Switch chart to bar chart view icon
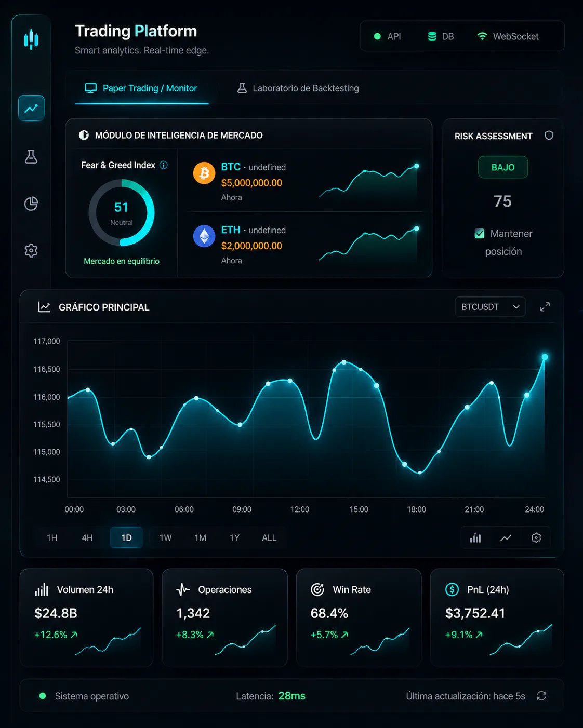This screenshot has width=583, height=728. tap(475, 538)
